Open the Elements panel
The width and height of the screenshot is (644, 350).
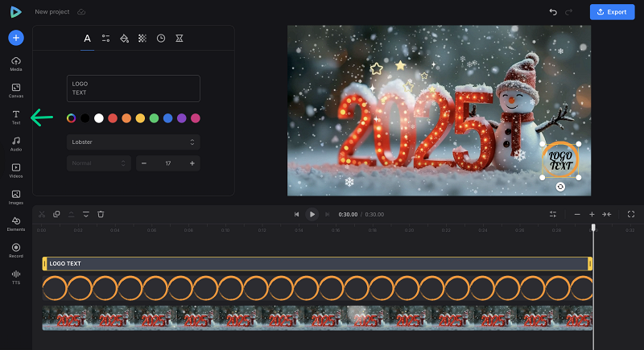(x=16, y=224)
